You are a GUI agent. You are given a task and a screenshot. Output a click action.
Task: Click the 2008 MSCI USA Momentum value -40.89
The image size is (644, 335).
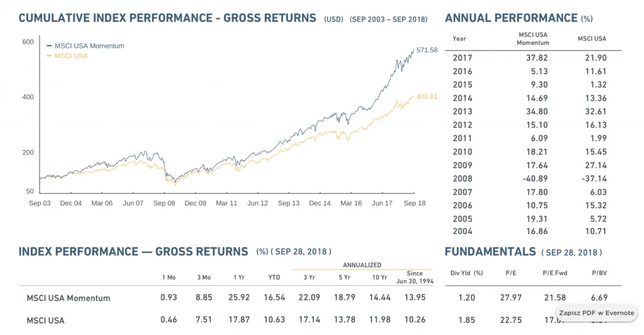click(x=535, y=179)
